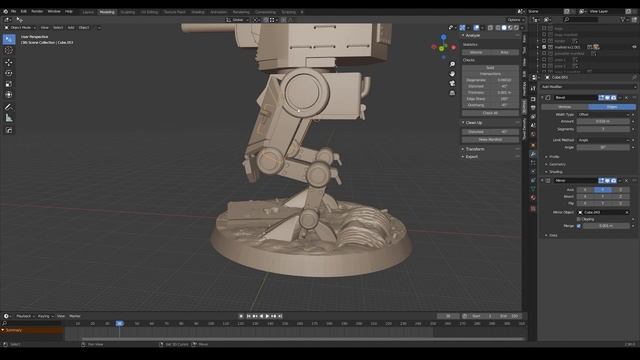Open the Object Mode dropdown
This screenshot has width=640, height=360.
click(x=20, y=28)
